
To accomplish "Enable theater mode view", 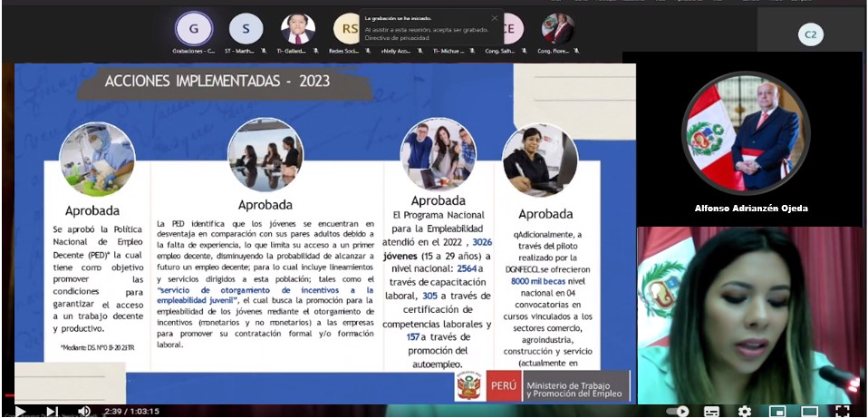I will point(809,411).
